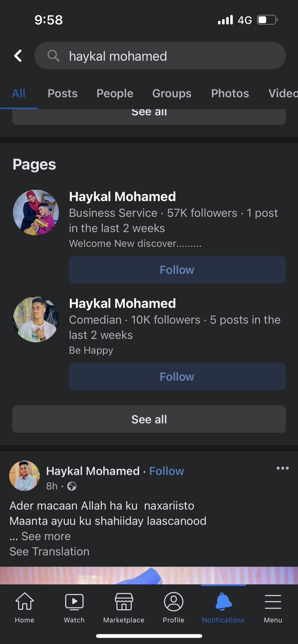Click Follow link beside post author
The width and height of the screenshot is (298, 644).
pyautogui.click(x=167, y=471)
